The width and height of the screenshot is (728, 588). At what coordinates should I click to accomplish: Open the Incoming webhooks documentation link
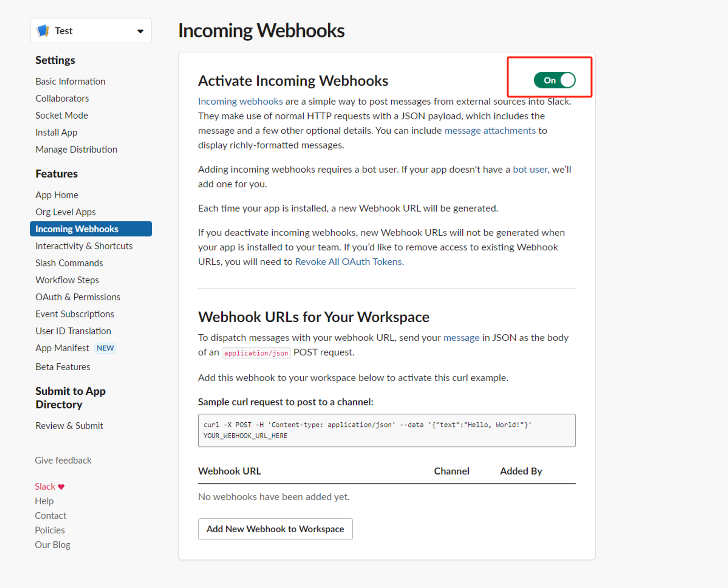pos(240,101)
